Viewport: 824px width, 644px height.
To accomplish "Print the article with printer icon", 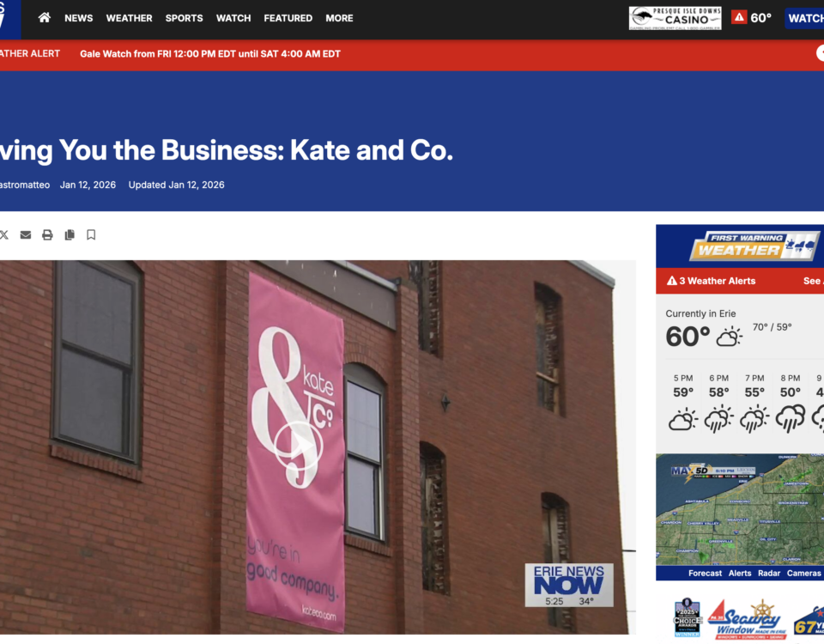I will (x=47, y=235).
